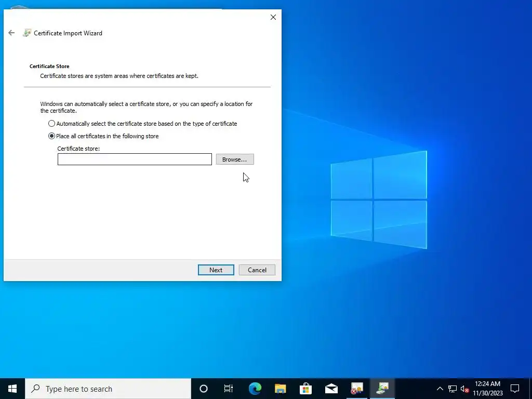Open Cortana from the taskbar

pos(204,389)
